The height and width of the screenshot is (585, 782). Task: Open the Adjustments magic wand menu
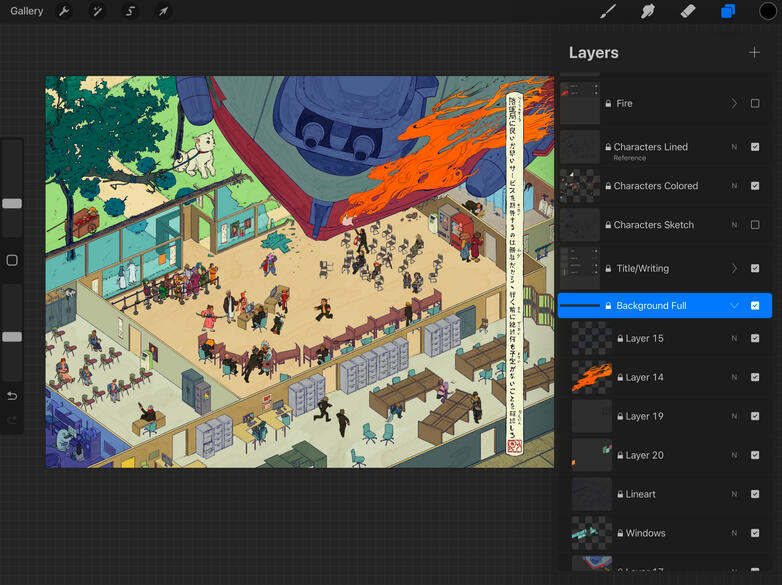(x=97, y=11)
